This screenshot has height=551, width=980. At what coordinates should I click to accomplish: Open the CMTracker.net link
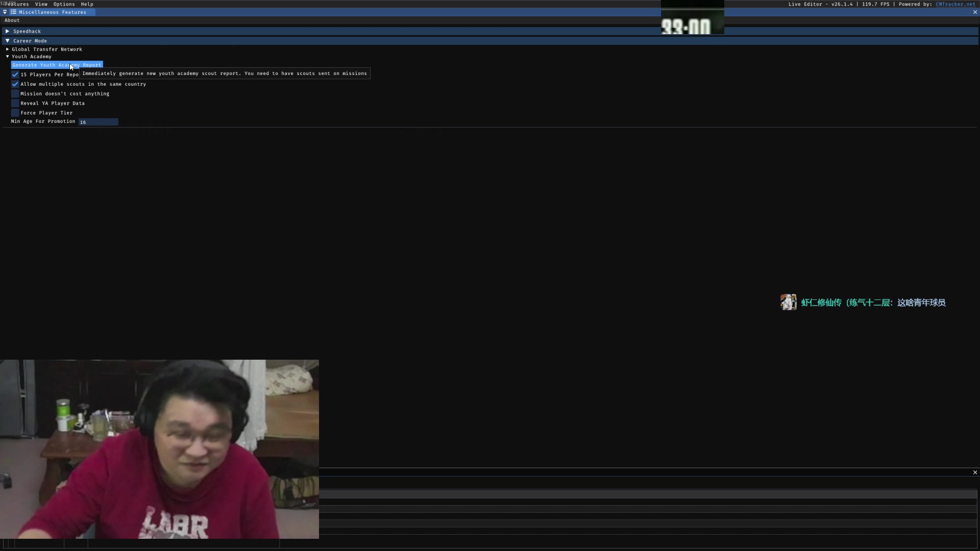[955, 4]
